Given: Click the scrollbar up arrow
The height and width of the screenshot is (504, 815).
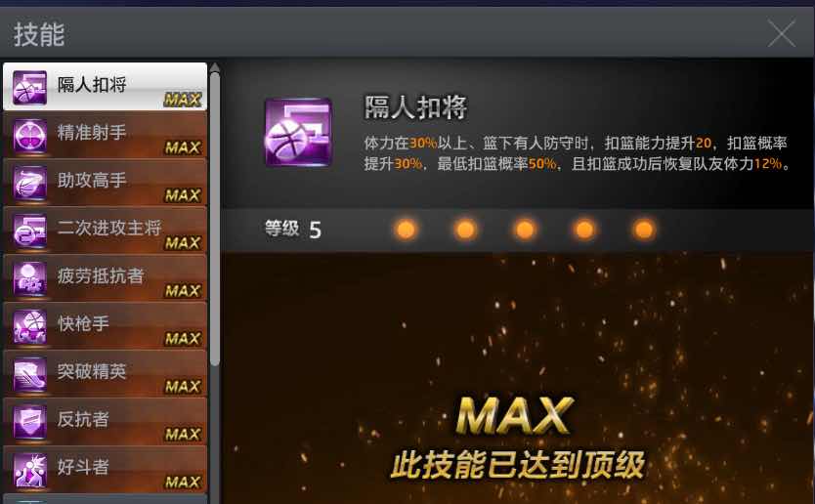Looking at the screenshot, I should tap(215, 67).
